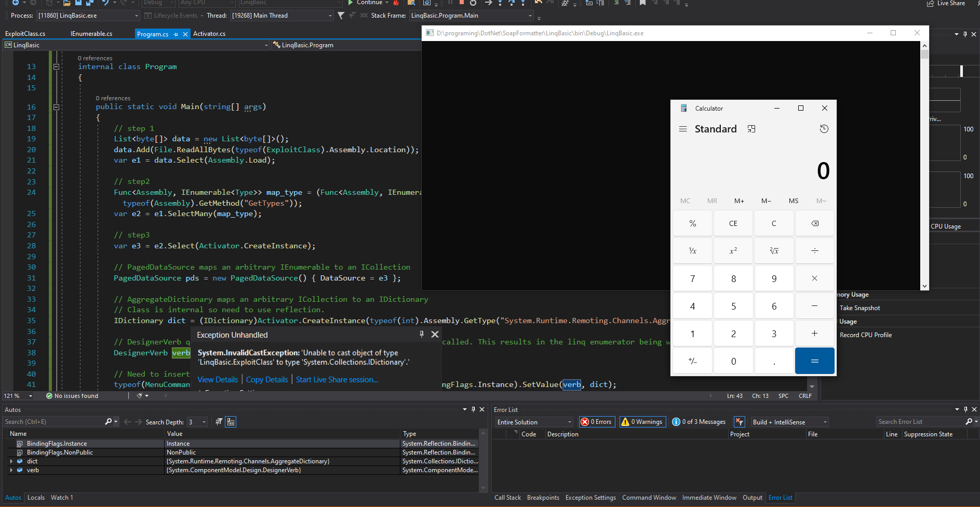980x507 pixels.
Task: Click Copy Details link
Action: click(x=267, y=380)
